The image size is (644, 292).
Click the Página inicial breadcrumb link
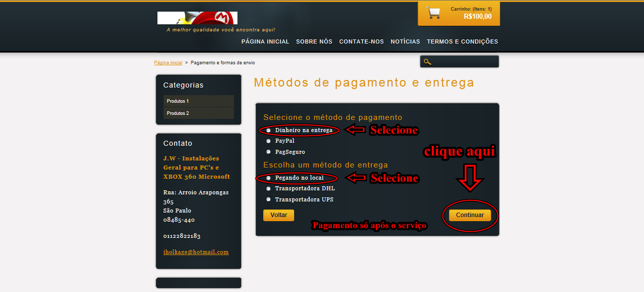(x=168, y=63)
